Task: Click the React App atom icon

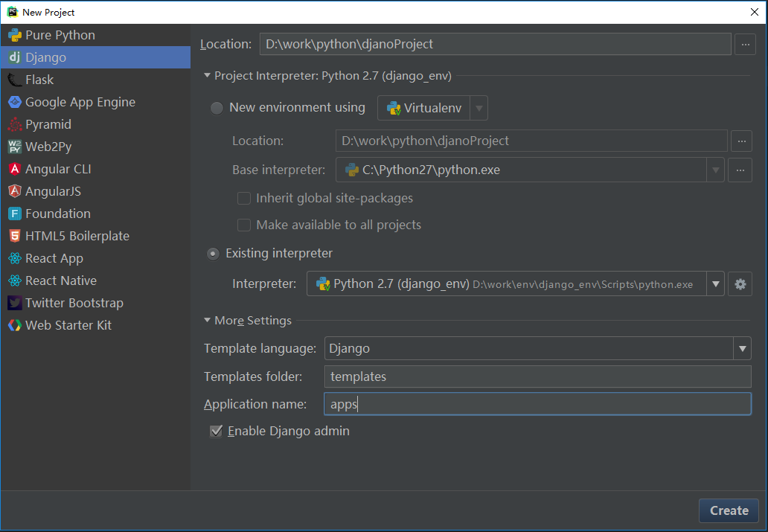Action: pyautogui.click(x=15, y=258)
